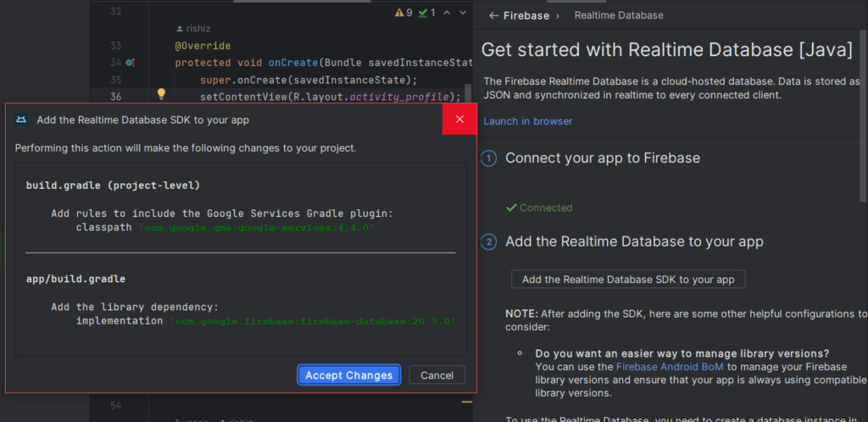
Task: Close the Add SDK dialog with red X
Action: pyautogui.click(x=459, y=119)
